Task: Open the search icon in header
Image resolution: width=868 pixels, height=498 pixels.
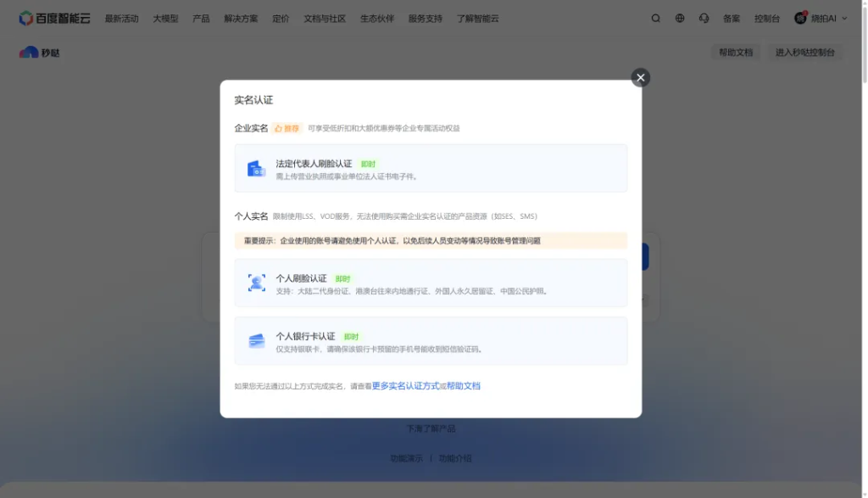Action: click(656, 18)
